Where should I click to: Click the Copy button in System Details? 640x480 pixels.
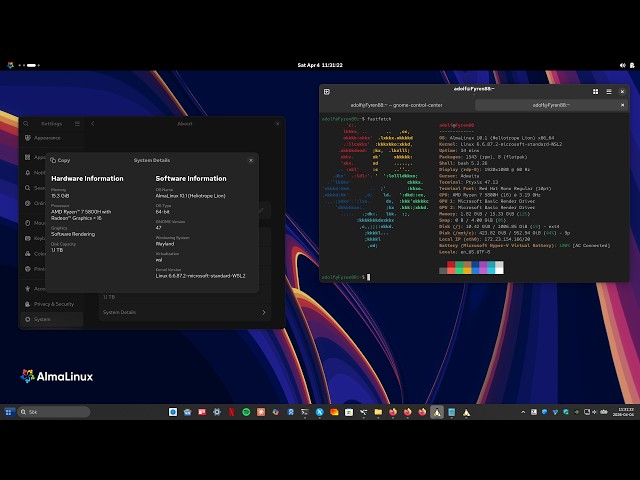coord(60,160)
